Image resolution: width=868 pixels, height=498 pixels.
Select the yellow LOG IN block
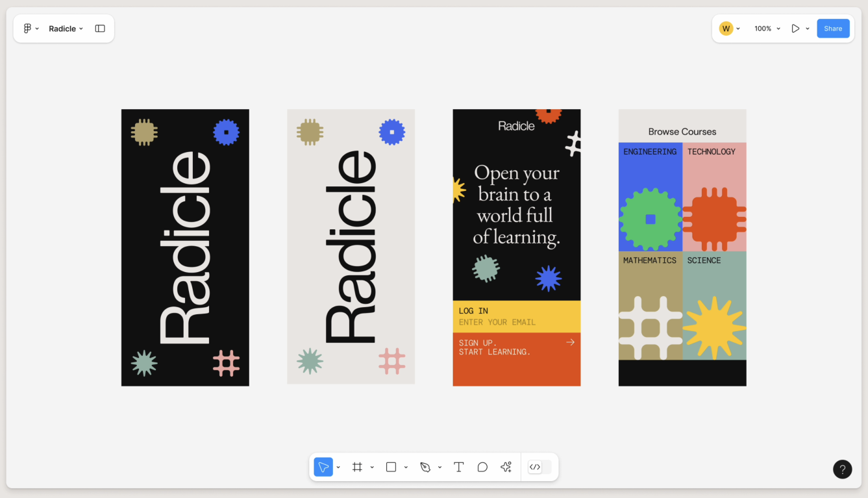tap(516, 316)
